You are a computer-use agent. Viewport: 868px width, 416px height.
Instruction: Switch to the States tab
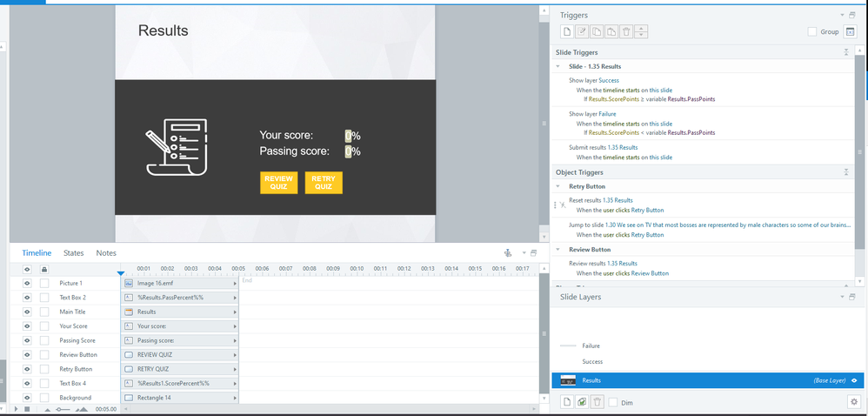click(x=74, y=253)
